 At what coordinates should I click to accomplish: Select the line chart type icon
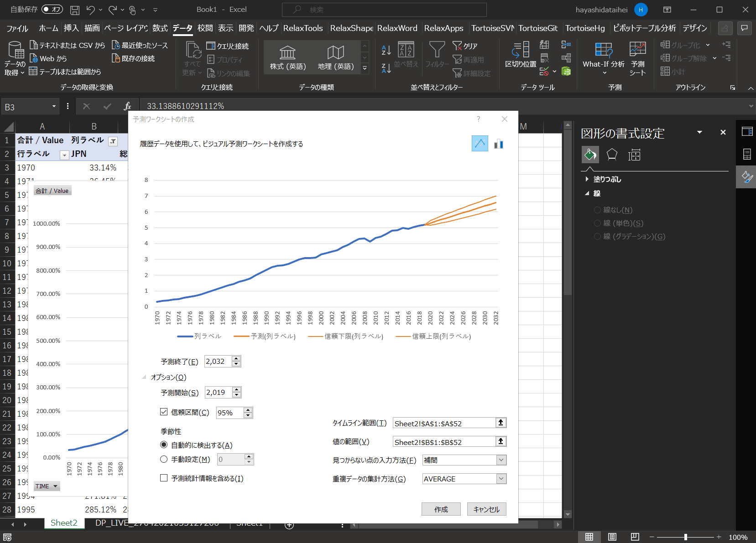(480, 144)
